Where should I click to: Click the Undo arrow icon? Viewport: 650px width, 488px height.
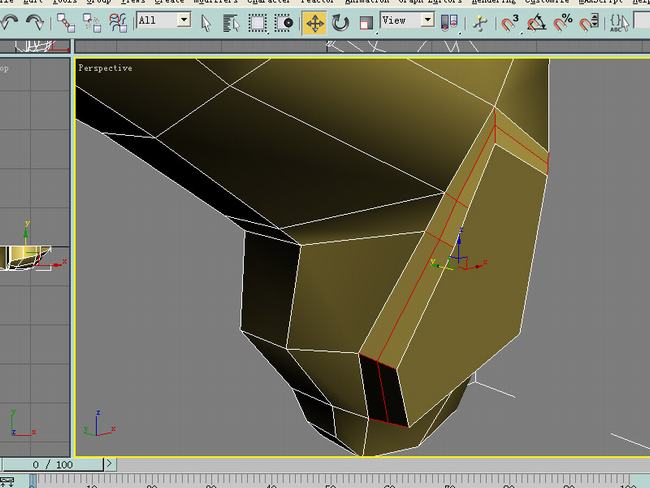(x=9, y=22)
